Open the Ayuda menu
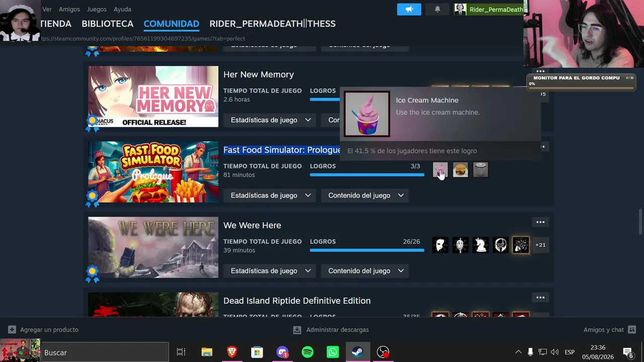The image size is (644, 362). coord(122,9)
